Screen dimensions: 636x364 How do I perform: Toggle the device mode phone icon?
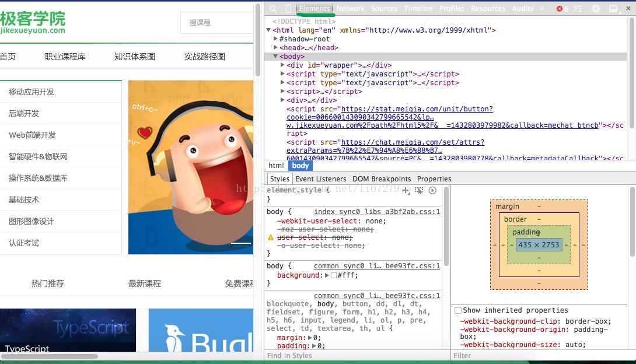pyautogui.click(x=288, y=9)
